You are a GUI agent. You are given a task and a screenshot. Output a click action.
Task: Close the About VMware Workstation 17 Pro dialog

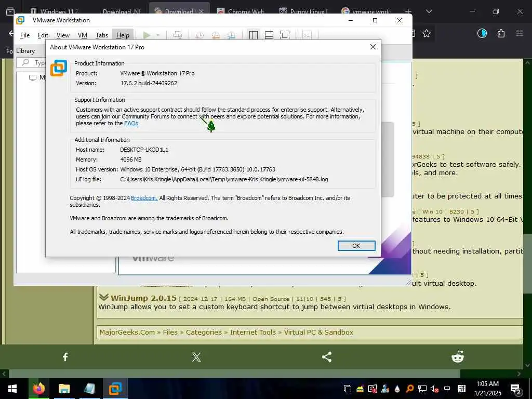(373, 47)
